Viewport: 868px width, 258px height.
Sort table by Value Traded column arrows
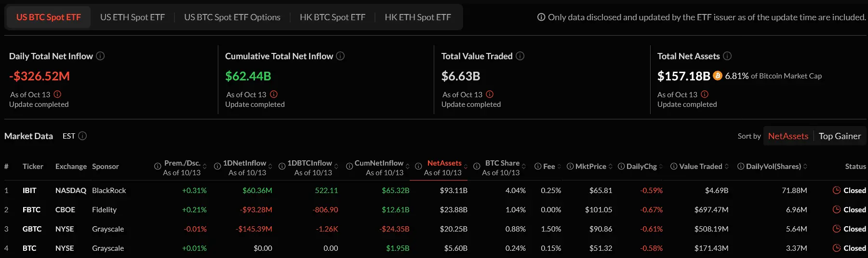[x=726, y=167]
